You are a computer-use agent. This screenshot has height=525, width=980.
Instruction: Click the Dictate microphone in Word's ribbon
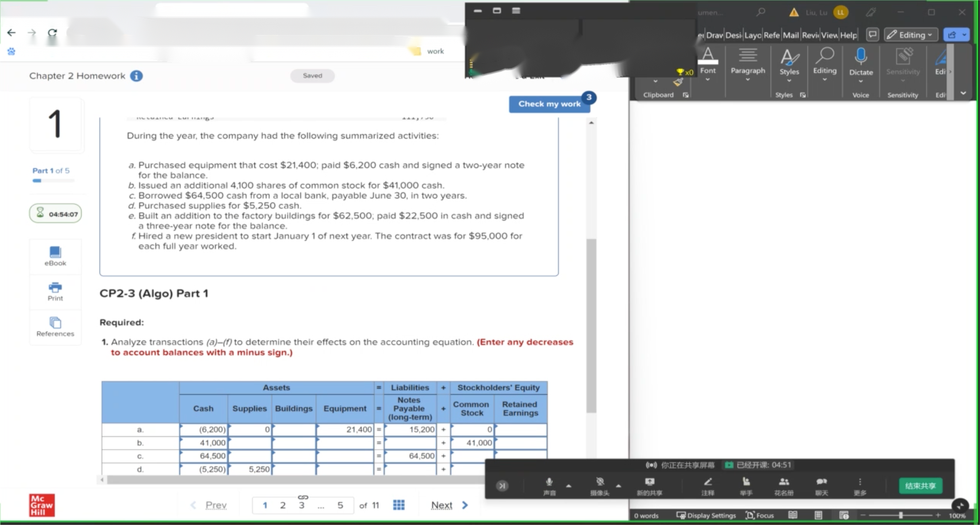(x=860, y=62)
